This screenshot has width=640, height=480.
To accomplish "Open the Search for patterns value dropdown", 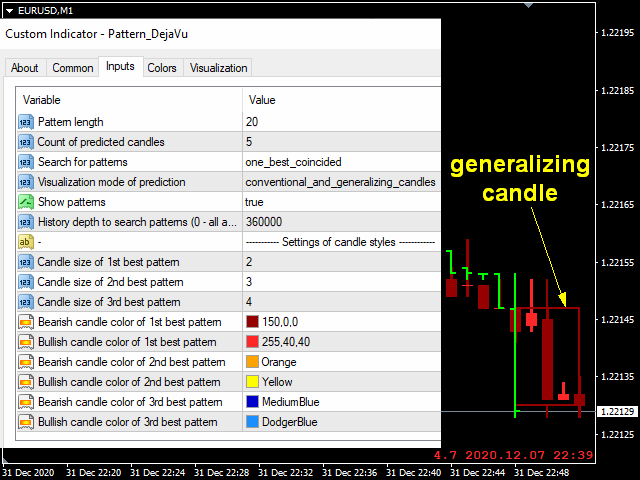I will (340, 162).
